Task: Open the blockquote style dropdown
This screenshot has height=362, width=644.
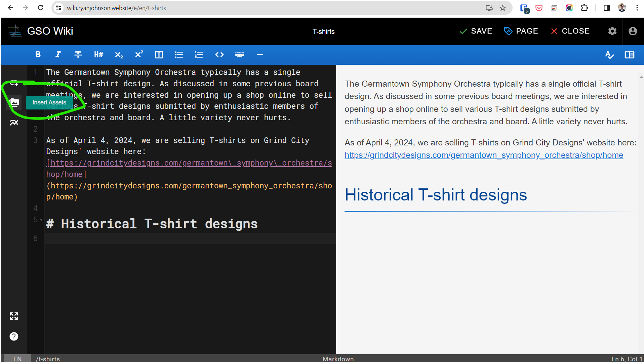Action: [159, 54]
